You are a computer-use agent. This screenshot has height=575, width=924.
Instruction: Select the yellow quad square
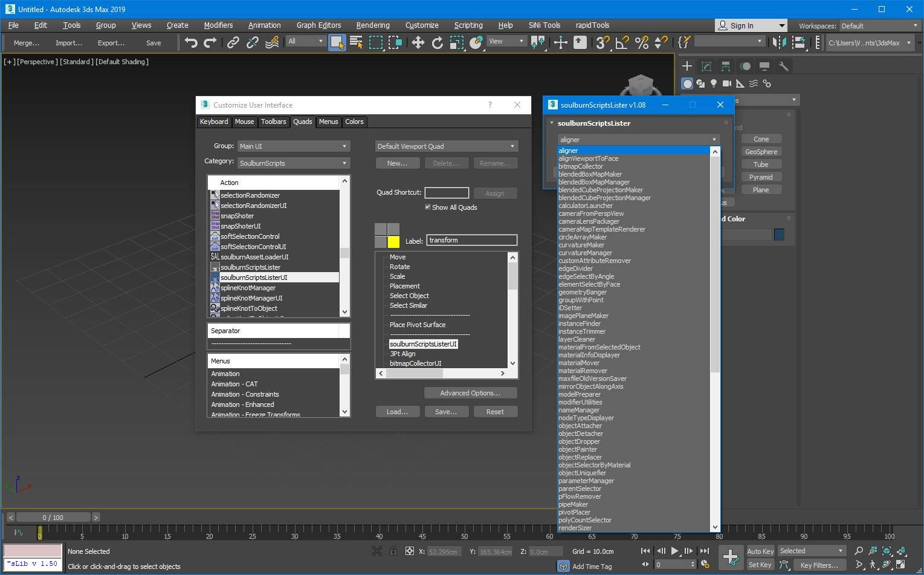point(393,242)
